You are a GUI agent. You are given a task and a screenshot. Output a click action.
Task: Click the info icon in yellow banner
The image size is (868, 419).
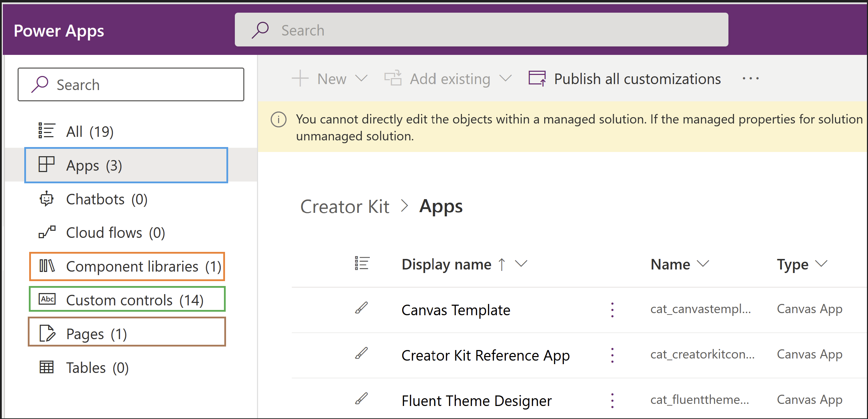coord(278,120)
